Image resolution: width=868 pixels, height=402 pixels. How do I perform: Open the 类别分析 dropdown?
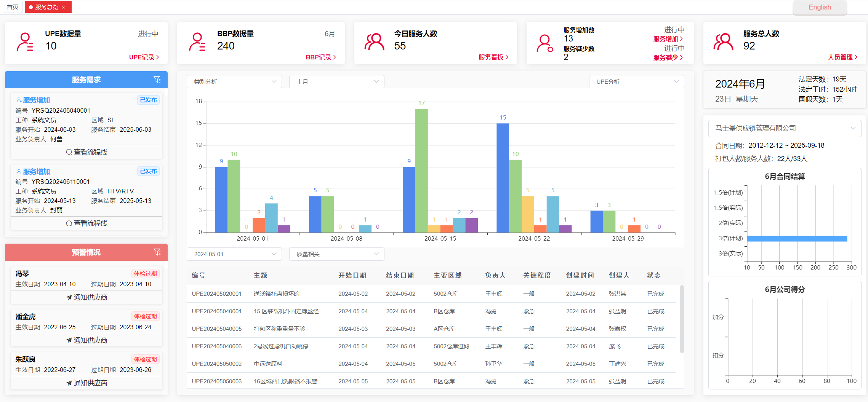tap(234, 82)
